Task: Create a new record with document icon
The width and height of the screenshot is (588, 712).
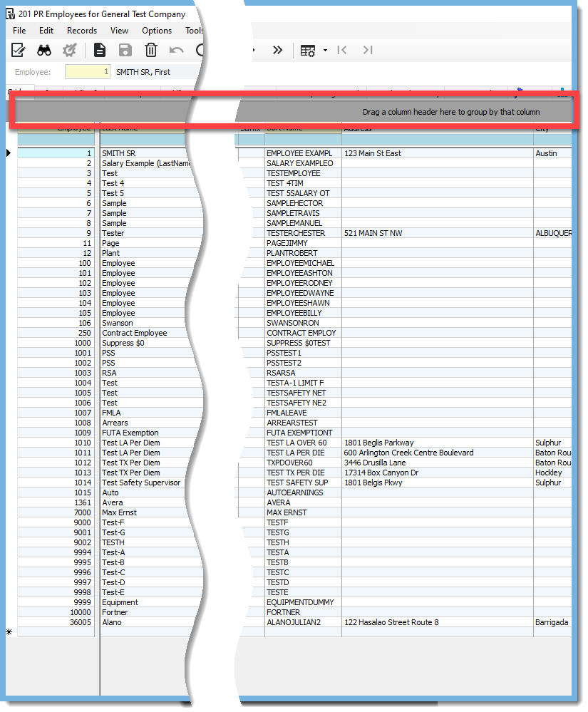Action: click(x=100, y=50)
